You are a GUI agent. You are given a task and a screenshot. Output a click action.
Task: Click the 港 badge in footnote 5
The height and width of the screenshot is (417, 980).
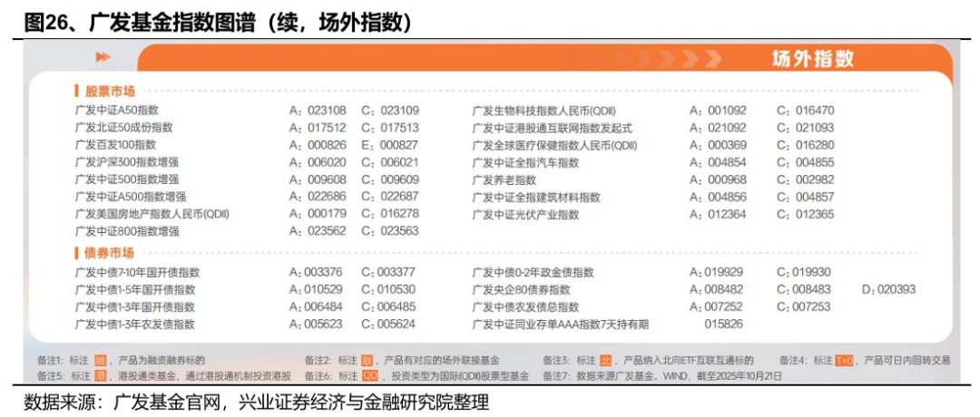pos(100,375)
